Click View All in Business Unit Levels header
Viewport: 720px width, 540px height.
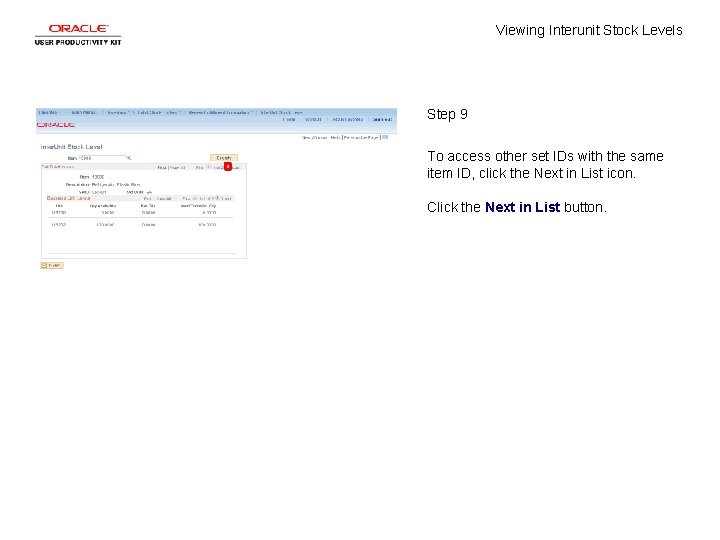pyautogui.click(x=163, y=199)
